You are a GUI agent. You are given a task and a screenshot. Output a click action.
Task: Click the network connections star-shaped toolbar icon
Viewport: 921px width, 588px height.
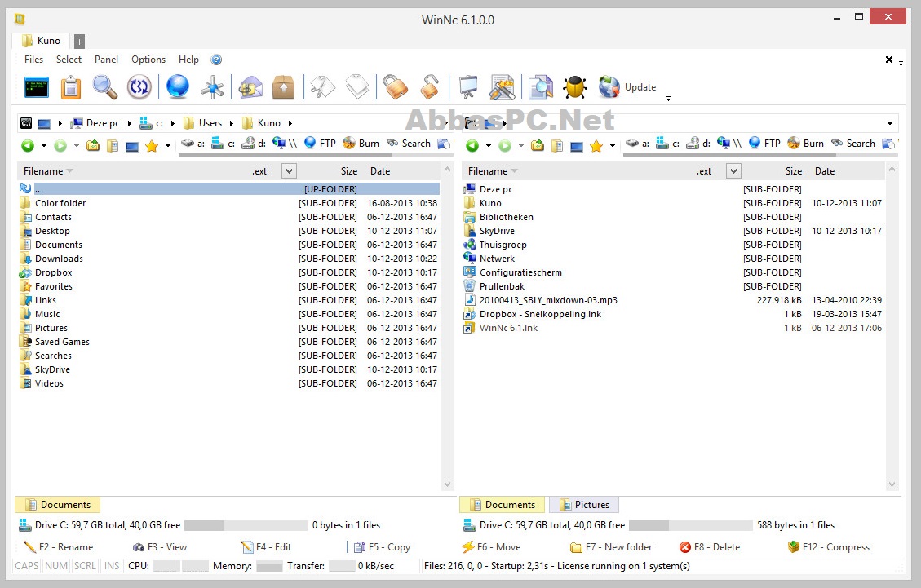pos(212,87)
